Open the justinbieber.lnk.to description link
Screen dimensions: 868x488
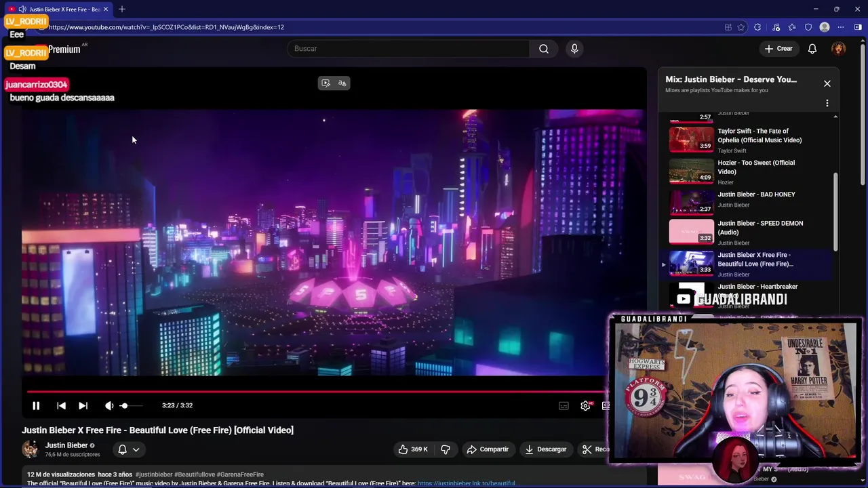(467, 483)
